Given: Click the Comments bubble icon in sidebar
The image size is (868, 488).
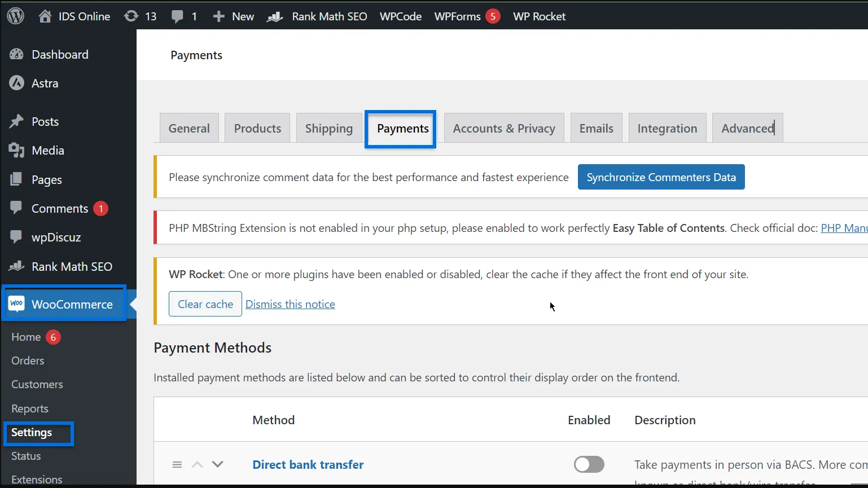Looking at the screenshot, I should click(16, 208).
